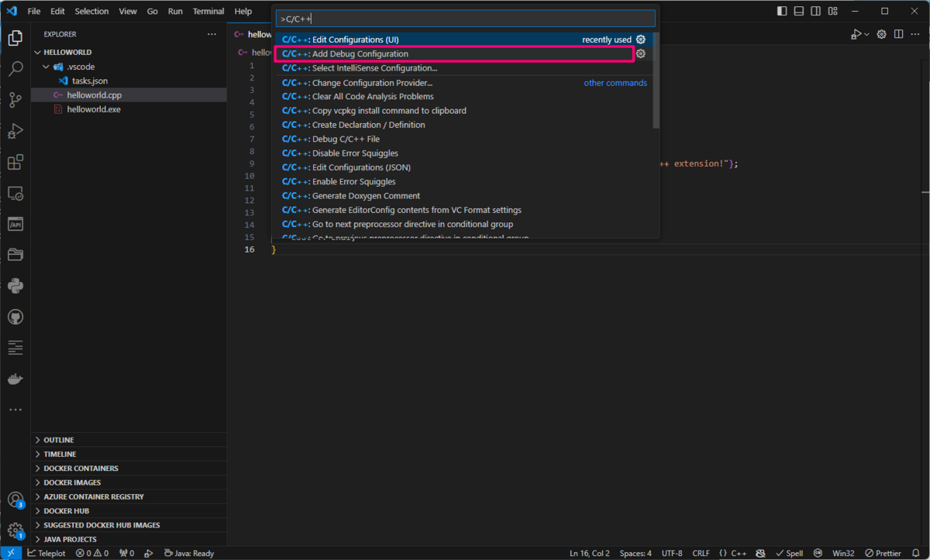This screenshot has height=560, width=930.
Task: Configure keybinding gear for Edit Configurations (UI)
Action: click(x=641, y=40)
